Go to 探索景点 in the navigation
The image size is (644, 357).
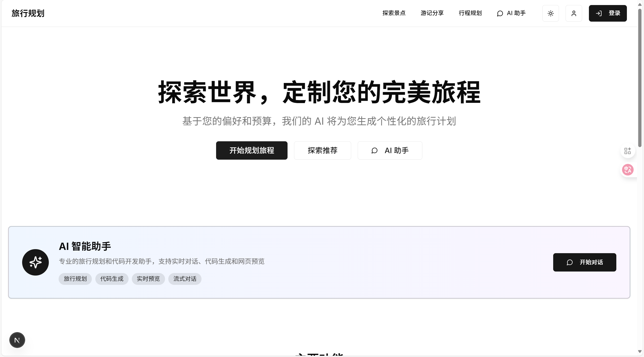[x=394, y=13]
